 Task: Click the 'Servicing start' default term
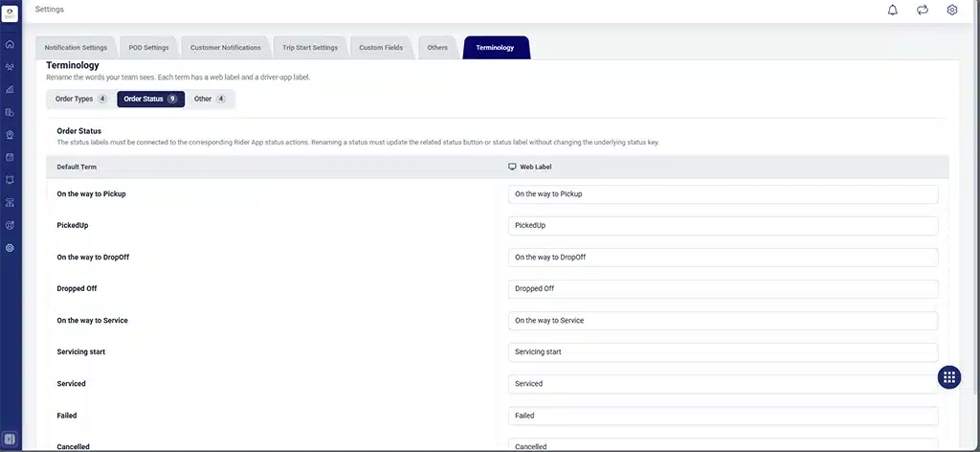point(81,352)
